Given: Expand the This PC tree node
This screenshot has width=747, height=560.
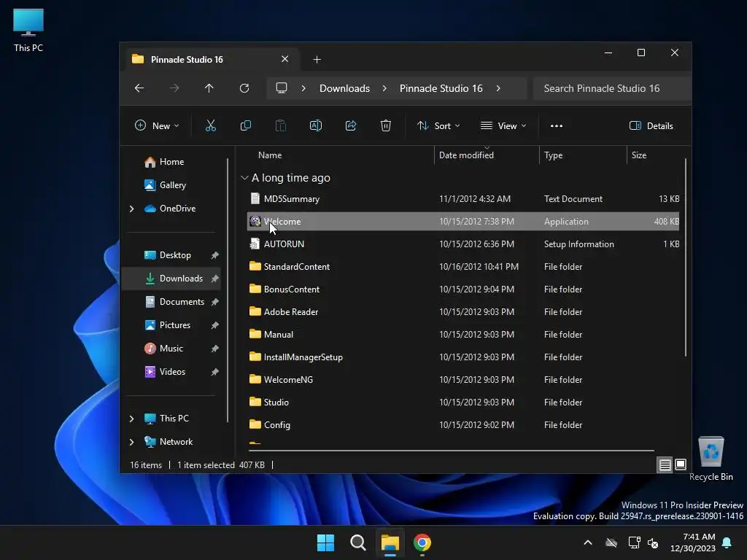Looking at the screenshot, I should pyautogui.click(x=131, y=419).
